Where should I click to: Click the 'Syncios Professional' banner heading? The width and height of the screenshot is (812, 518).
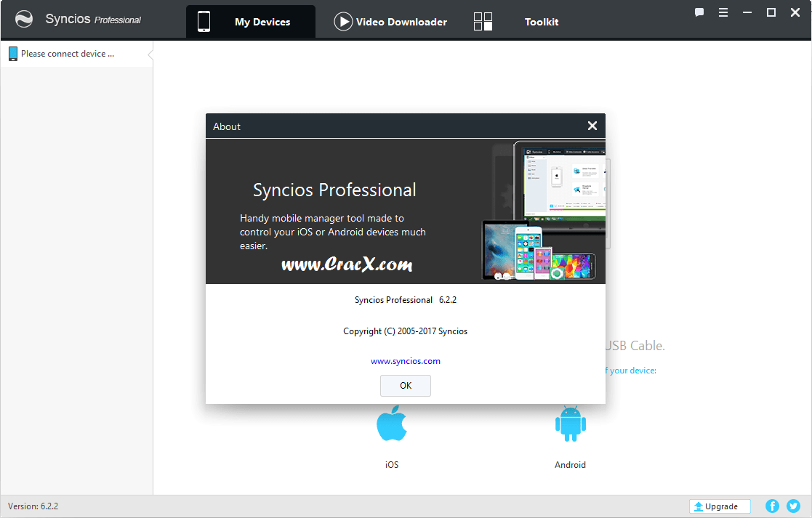coord(334,190)
